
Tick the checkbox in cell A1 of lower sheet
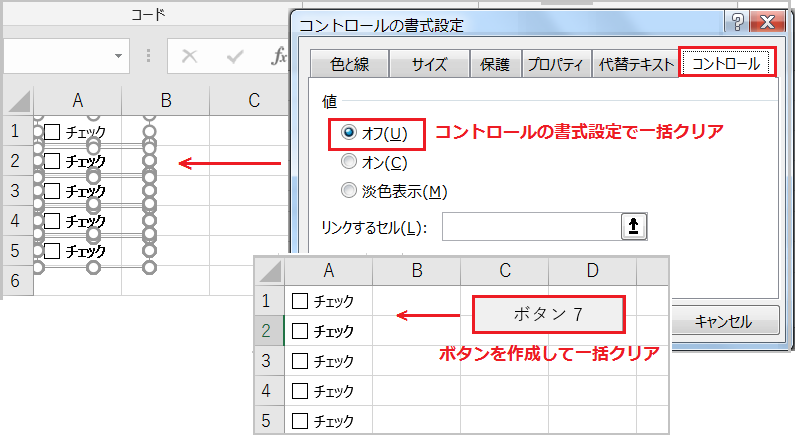coord(299,300)
